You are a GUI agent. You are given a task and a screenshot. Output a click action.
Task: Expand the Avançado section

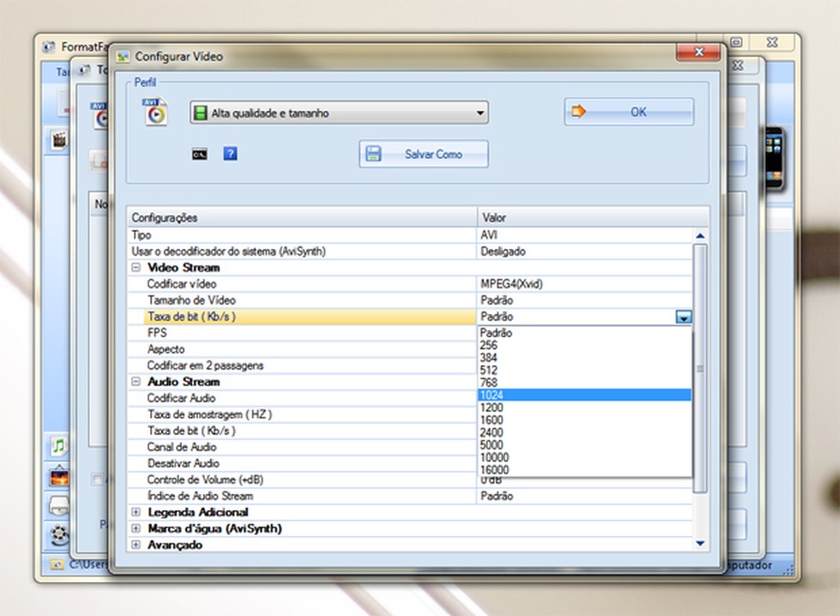(137, 545)
